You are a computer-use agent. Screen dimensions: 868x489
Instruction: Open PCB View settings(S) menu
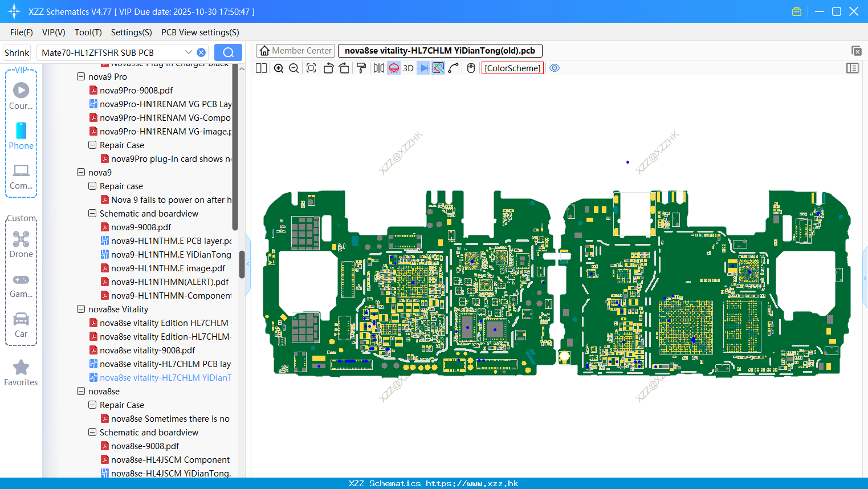click(200, 32)
